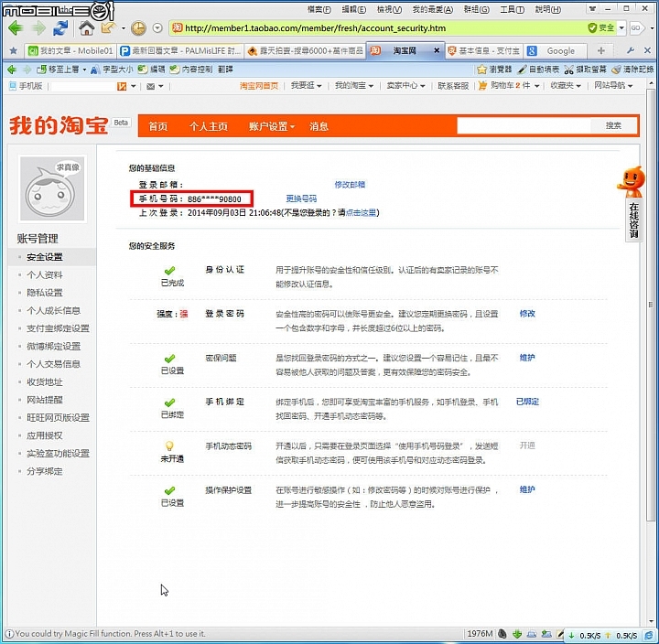The image size is (659, 644).
Task: Click the green security shield icon
Action: pos(592,28)
